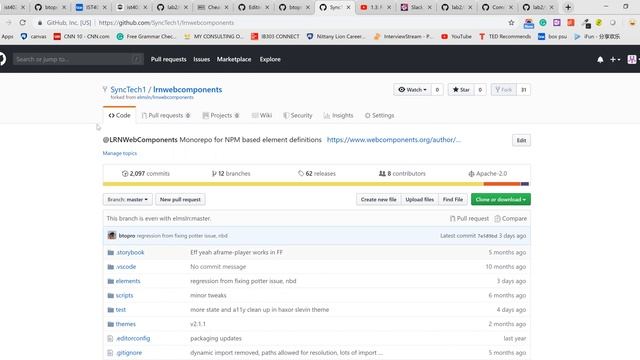Open Marketplace in the top nav

pos(234,60)
